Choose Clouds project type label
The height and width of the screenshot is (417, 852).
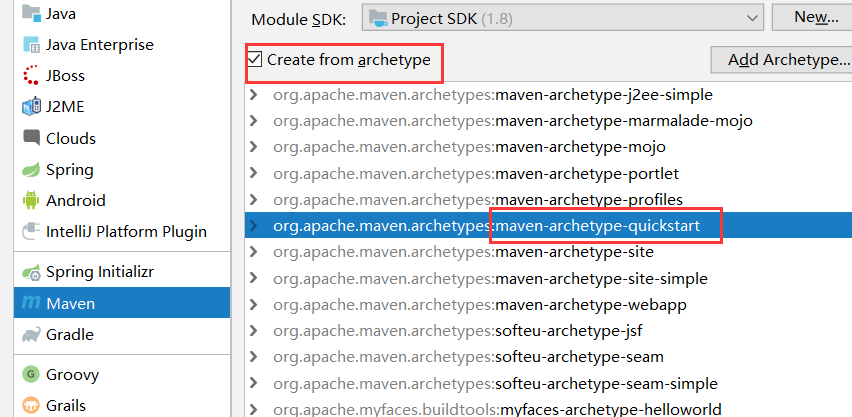coord(71,139)
